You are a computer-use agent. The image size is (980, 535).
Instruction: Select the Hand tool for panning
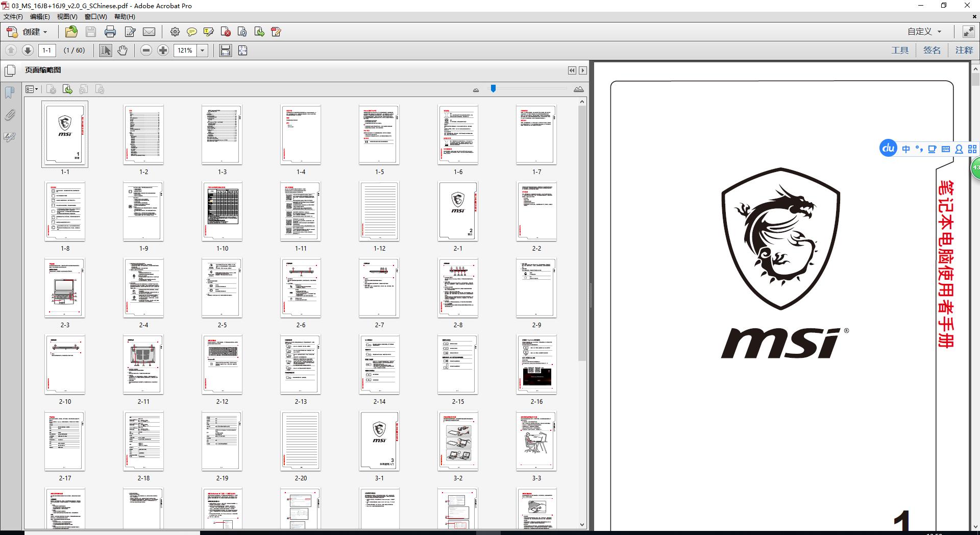122,50
